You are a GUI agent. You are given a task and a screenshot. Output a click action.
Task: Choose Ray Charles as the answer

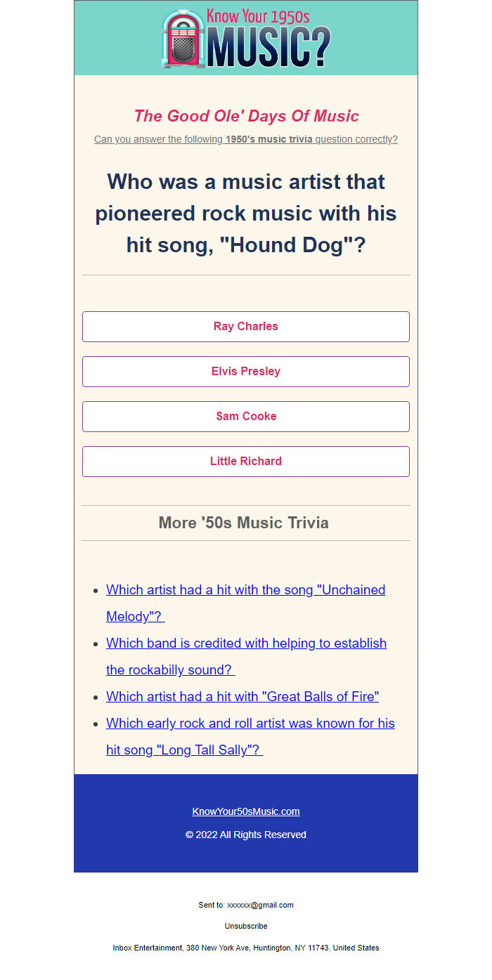click(246, 327)
